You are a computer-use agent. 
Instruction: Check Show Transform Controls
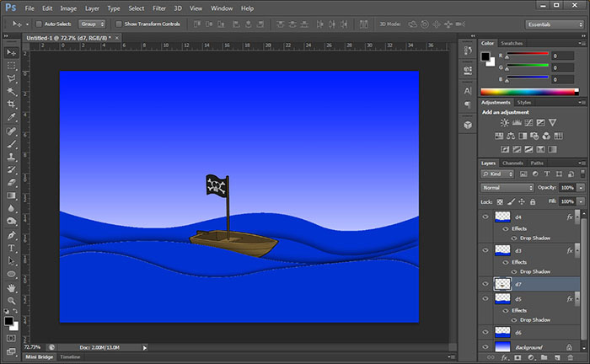(x=118, y=24)
